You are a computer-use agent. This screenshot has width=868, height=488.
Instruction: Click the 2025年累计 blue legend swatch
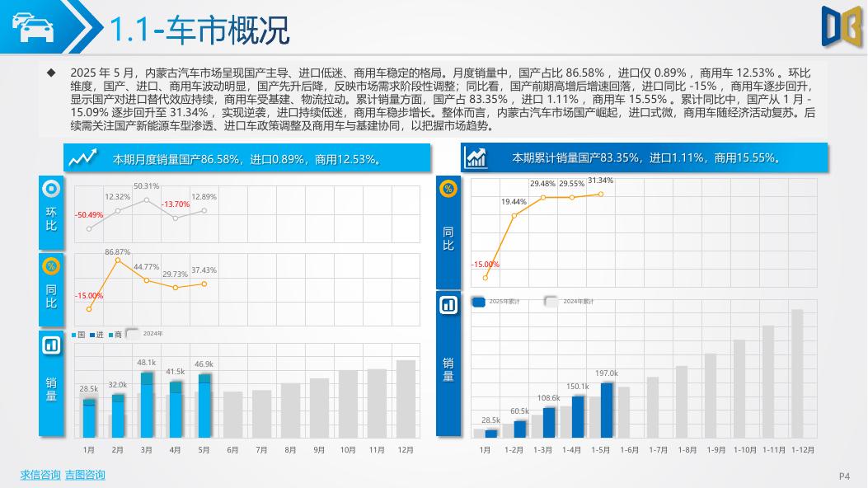click(478, 302)
